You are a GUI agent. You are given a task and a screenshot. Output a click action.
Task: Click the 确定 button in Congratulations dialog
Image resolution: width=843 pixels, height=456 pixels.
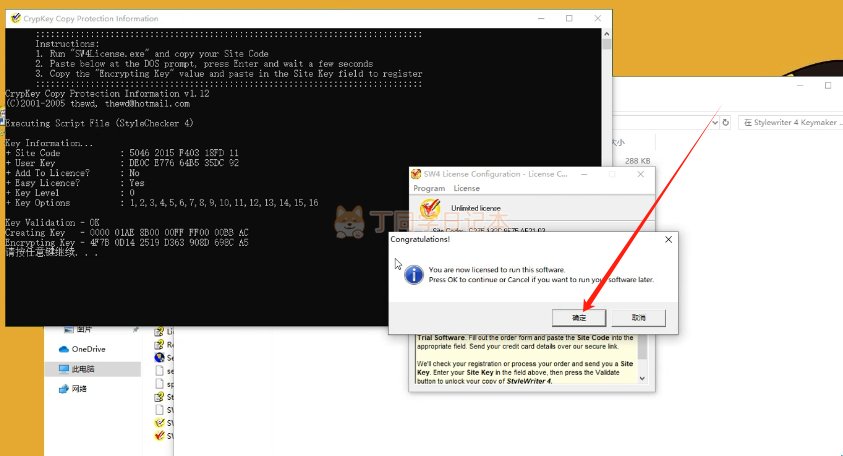point(578,317)
